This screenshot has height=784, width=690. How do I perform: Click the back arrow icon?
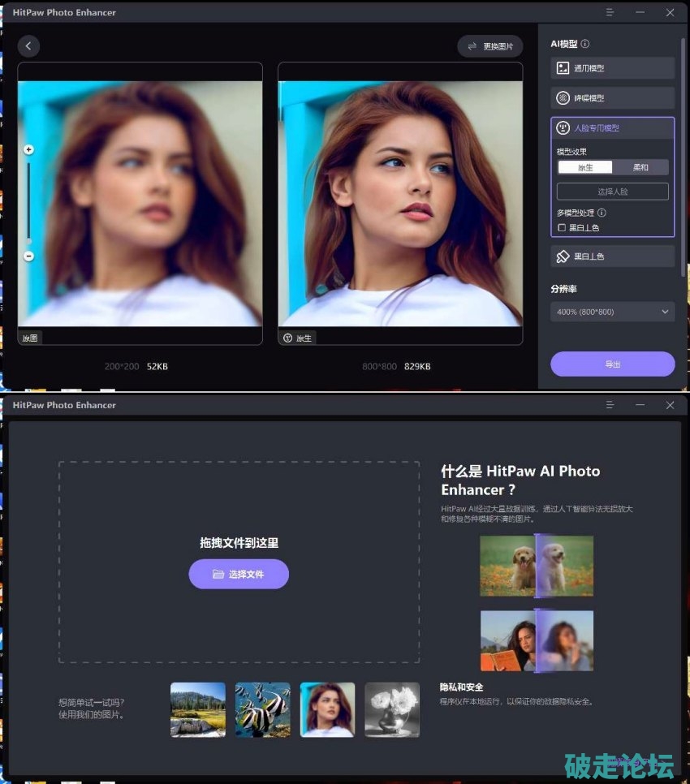tap(28, 46)
